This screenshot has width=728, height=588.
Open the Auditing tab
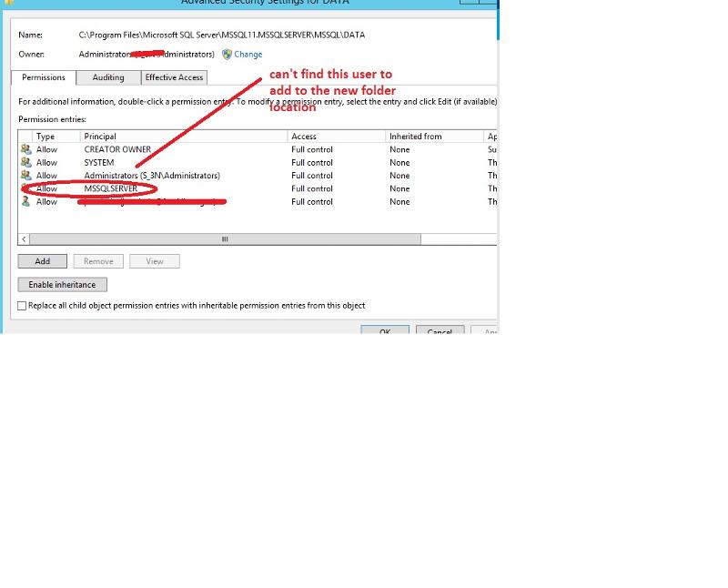[x=108, y=77]
